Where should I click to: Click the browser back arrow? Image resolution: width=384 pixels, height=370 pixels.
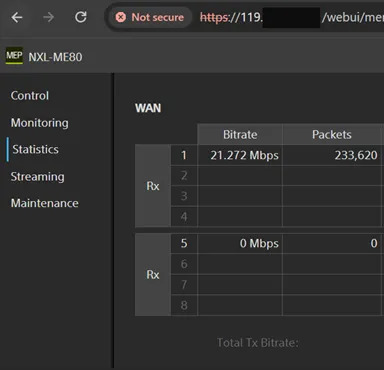[17, 17]
